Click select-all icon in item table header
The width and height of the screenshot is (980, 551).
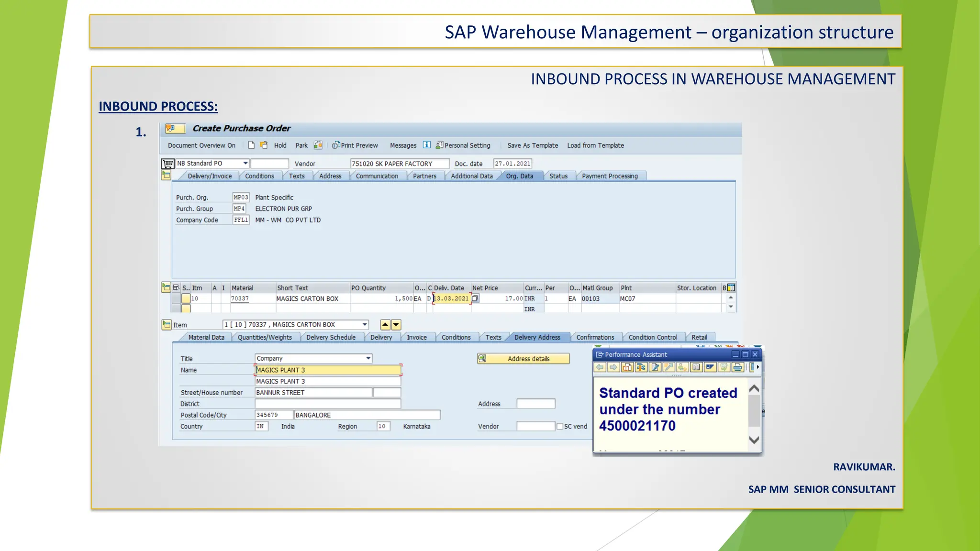tap(176, 287)
